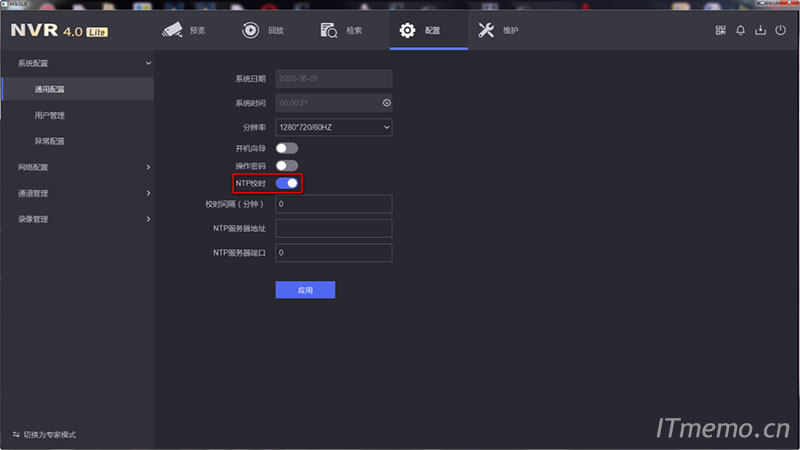This screenshot has height=450, width=800.
Task: Click the 回放 playback icon
Action: pos(250,30)
